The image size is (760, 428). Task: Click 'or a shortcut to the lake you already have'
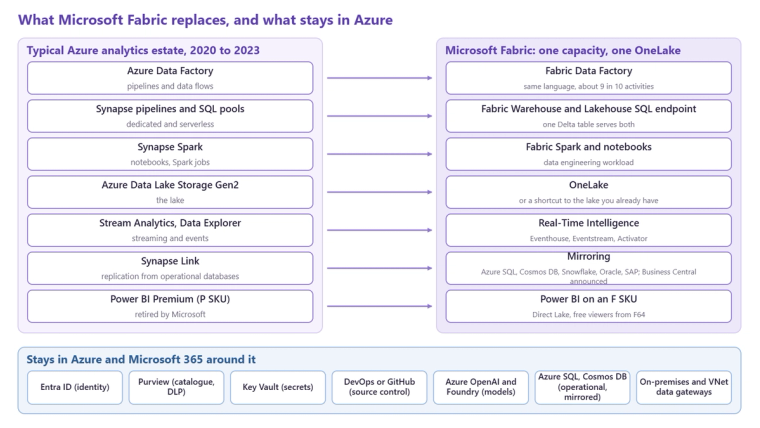[588, 200]
